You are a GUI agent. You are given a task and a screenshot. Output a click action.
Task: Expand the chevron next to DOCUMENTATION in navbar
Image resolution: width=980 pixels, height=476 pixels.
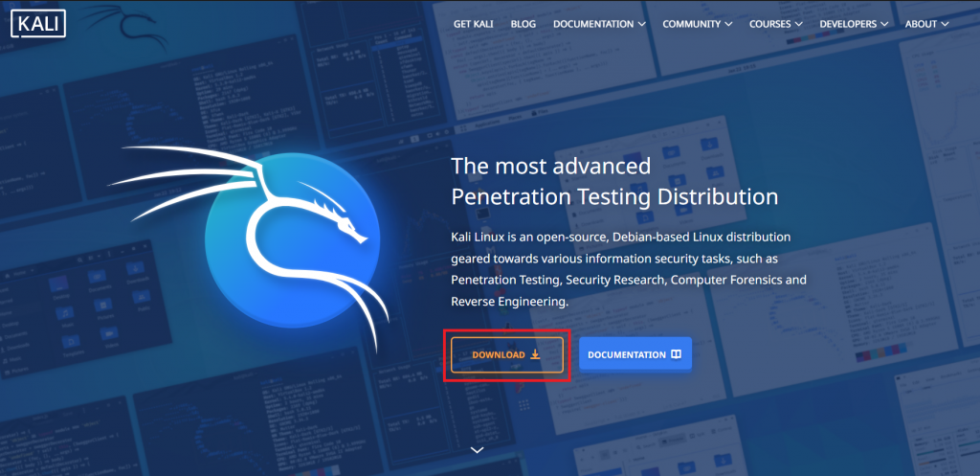642,24
